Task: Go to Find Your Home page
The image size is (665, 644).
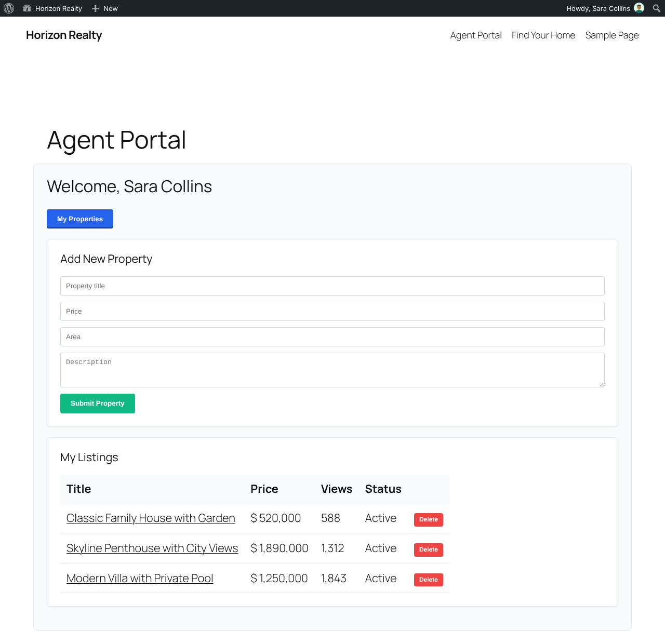Action: pos(543,35)
